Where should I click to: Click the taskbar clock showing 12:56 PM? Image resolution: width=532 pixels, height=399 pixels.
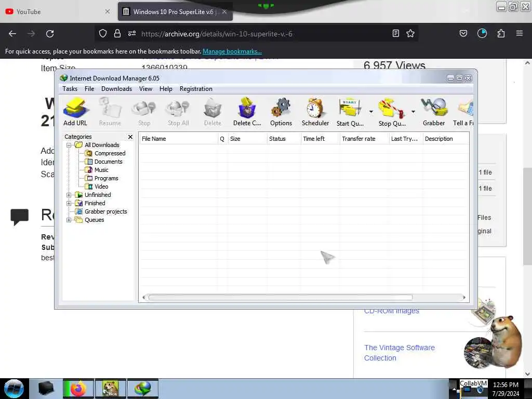pos(506,385)
